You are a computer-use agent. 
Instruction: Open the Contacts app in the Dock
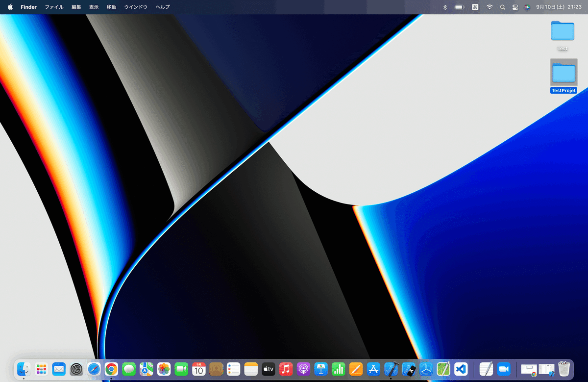click(216, 369)
